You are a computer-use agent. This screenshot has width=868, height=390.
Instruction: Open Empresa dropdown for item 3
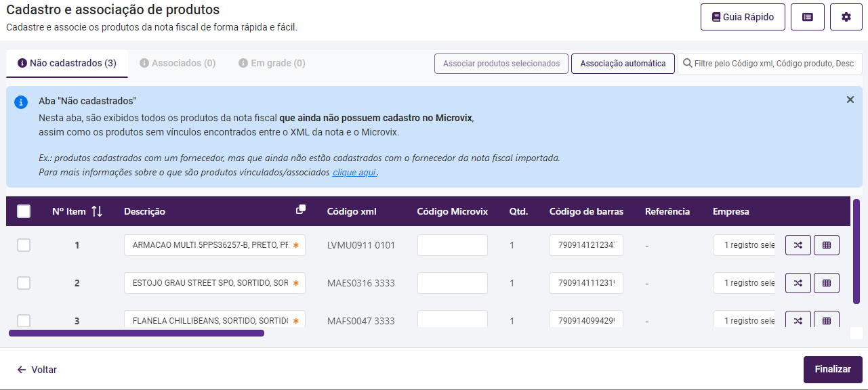(x=744, y=320)
